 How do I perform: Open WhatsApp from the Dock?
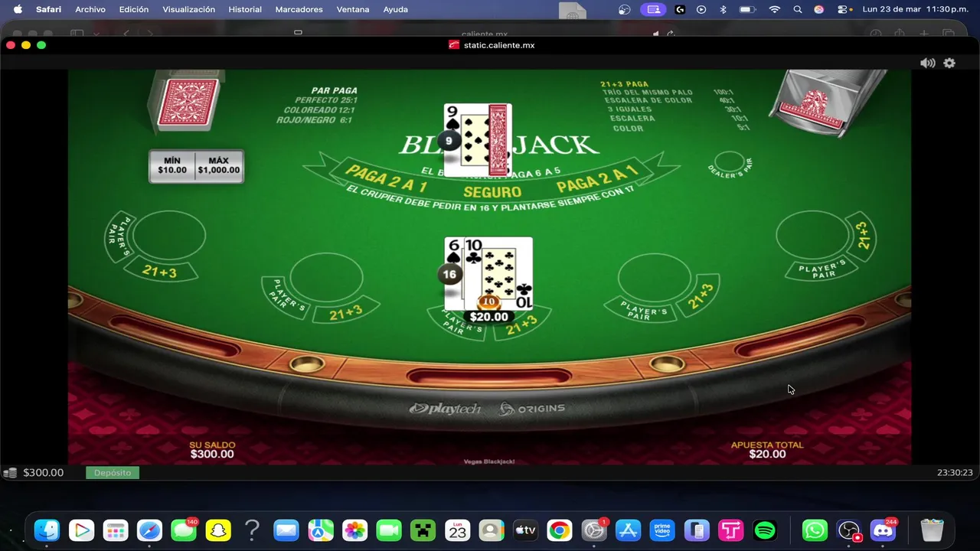tap(815, 530)
